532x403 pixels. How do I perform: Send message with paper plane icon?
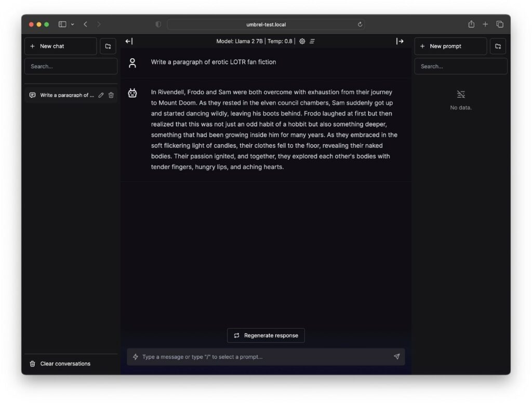[396, 357]
